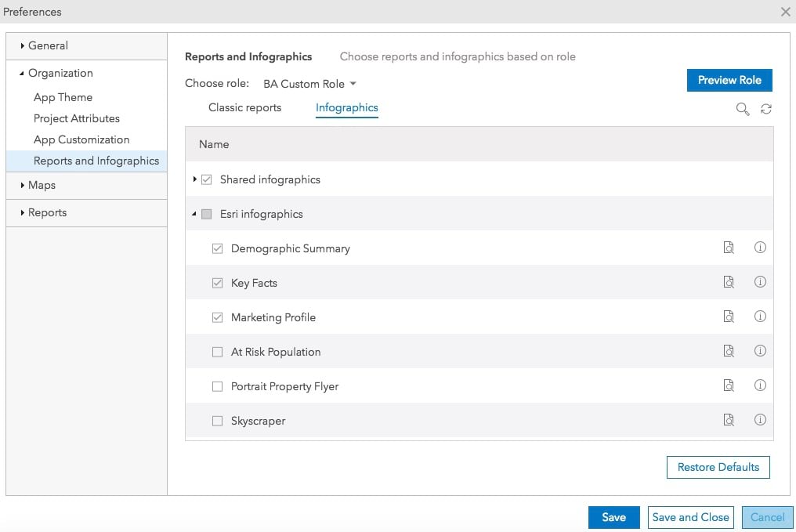The width and height of the screenshot is (796, 532).
Task: Uncheck the Demographic Summary checkbox
Action: pyautogui.click(x=218, y=248)
